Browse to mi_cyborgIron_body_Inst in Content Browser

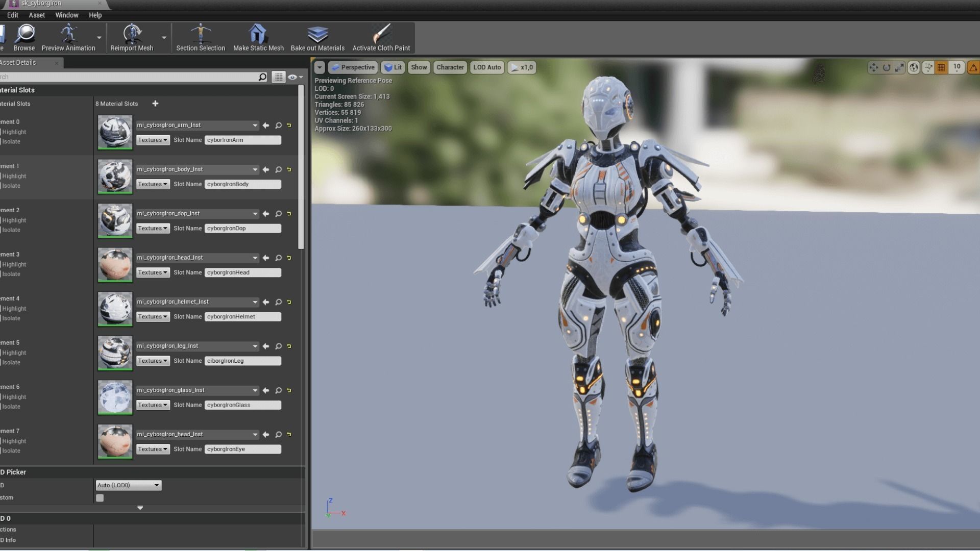pos(278,169)
